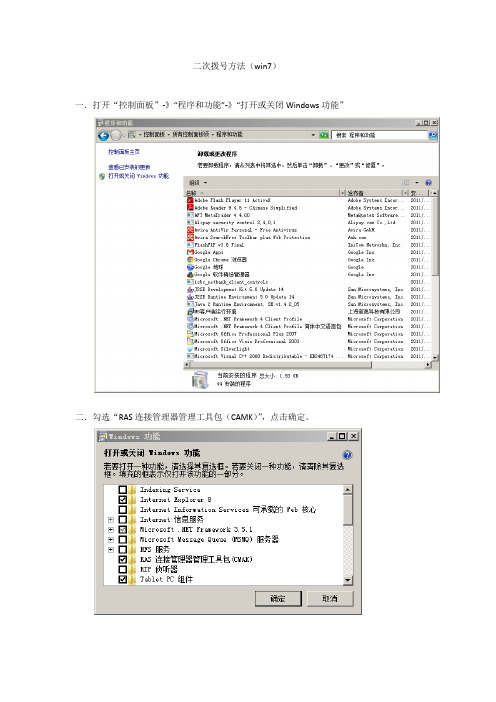Select J2SE Development Kit 5.0 icon
Screen dimensions: 496x702
190,289
